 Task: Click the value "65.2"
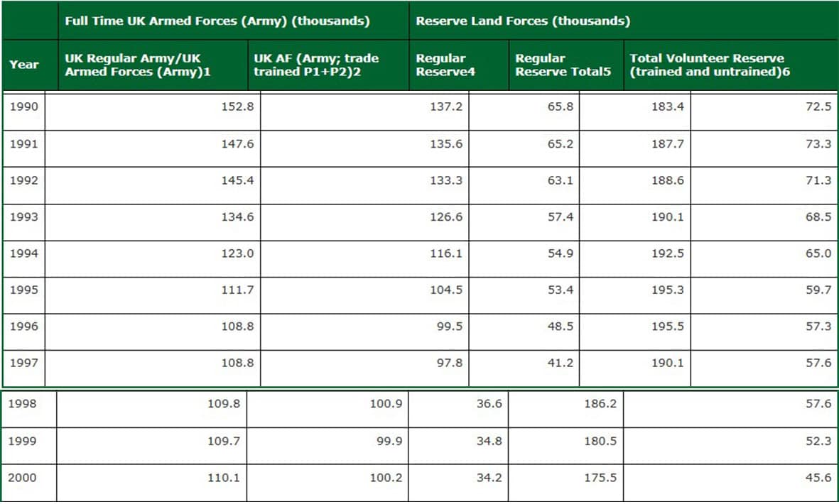(x=561, y=144)
